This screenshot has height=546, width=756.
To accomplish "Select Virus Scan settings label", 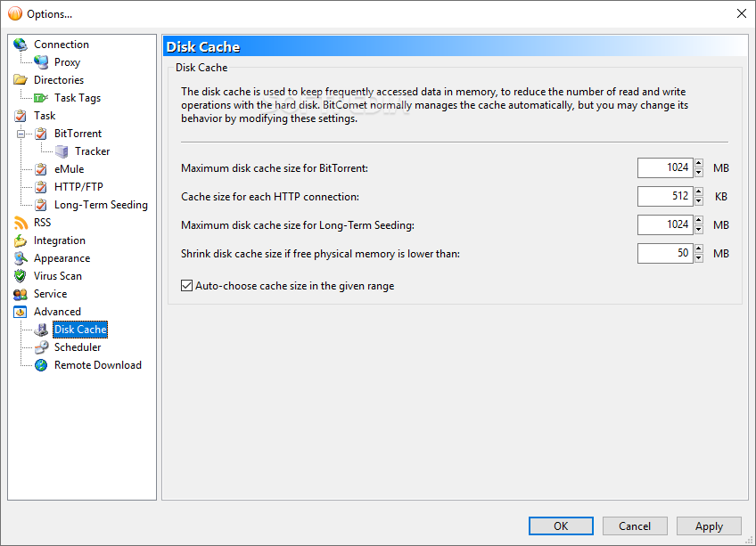I will [57, 276].
